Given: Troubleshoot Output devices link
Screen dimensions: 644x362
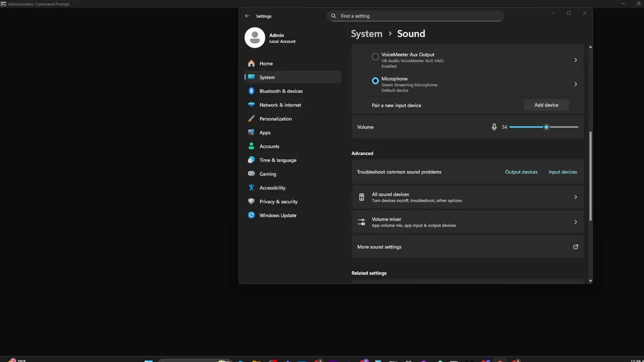Looking at the screenshot, I should point(521,172).
